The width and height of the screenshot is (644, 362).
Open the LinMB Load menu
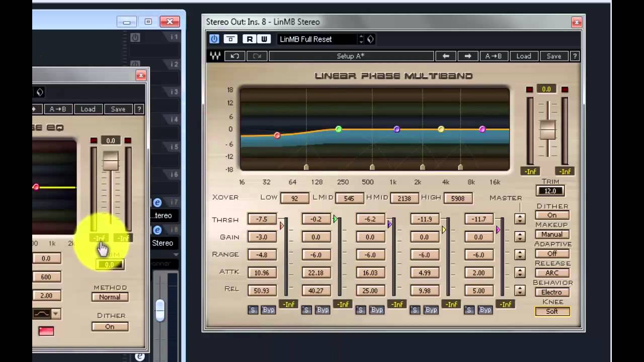pyautogui.click(x=524, y=56)
